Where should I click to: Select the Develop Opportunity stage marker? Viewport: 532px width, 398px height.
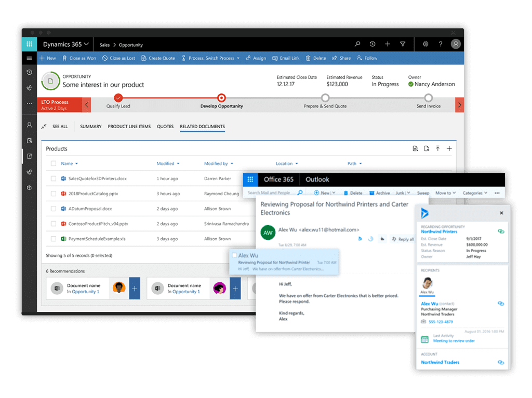click(x=221, y=98)
